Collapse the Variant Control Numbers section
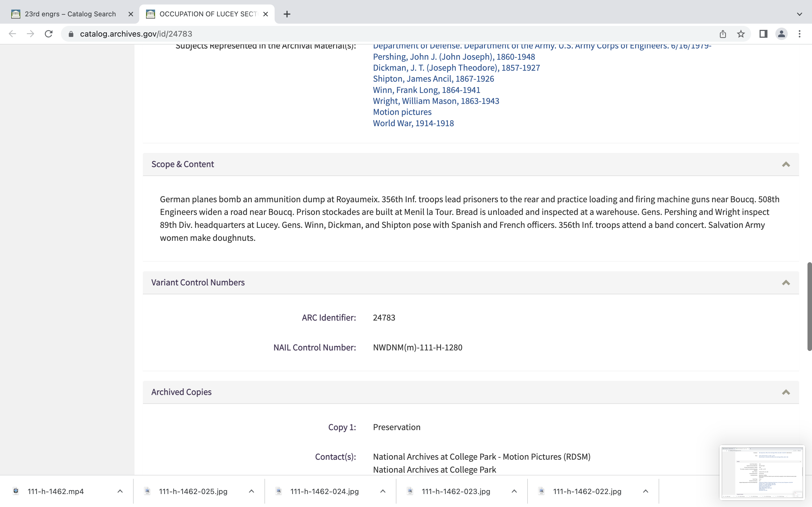This screenshot has height=507, width=812. click(786, 283)
